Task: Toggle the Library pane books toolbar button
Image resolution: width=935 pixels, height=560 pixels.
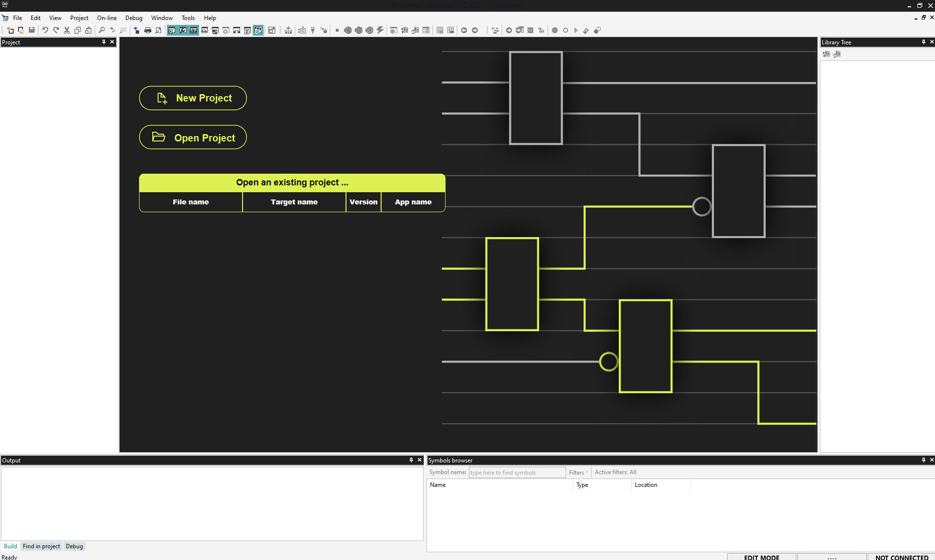Action: (x=194, y=30)
